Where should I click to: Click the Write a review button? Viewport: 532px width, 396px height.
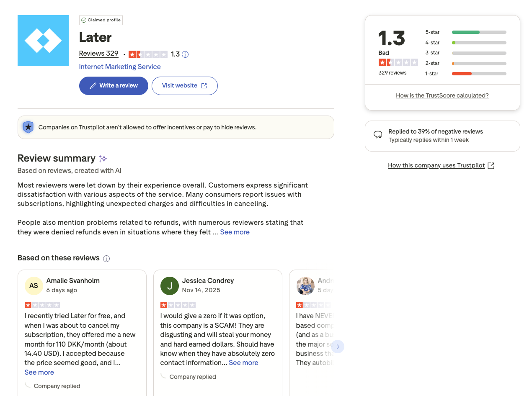click(x=114, y=85)
